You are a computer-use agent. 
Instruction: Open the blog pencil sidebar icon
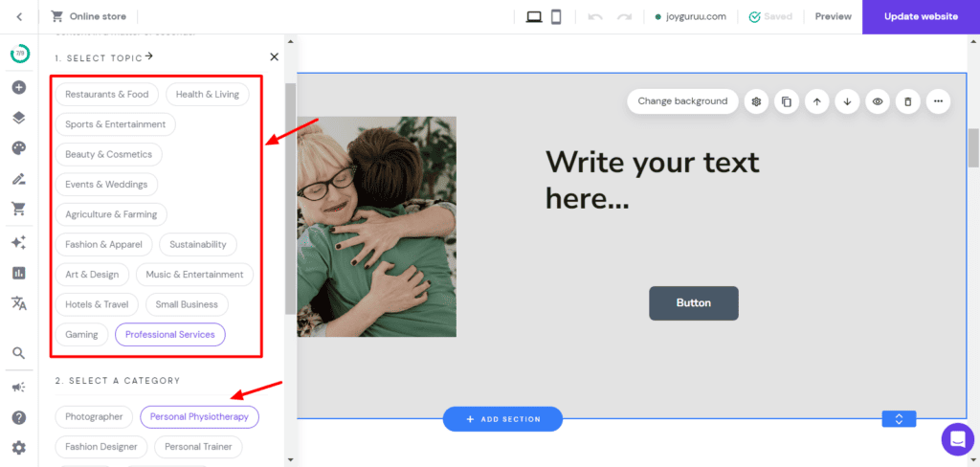coord(19,179)
